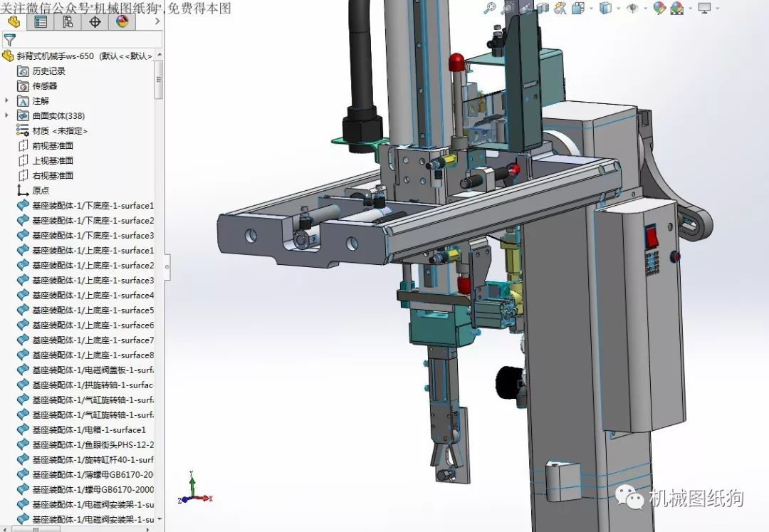Select 拱旋转轴-1 surface item

(x=85, y=385)
